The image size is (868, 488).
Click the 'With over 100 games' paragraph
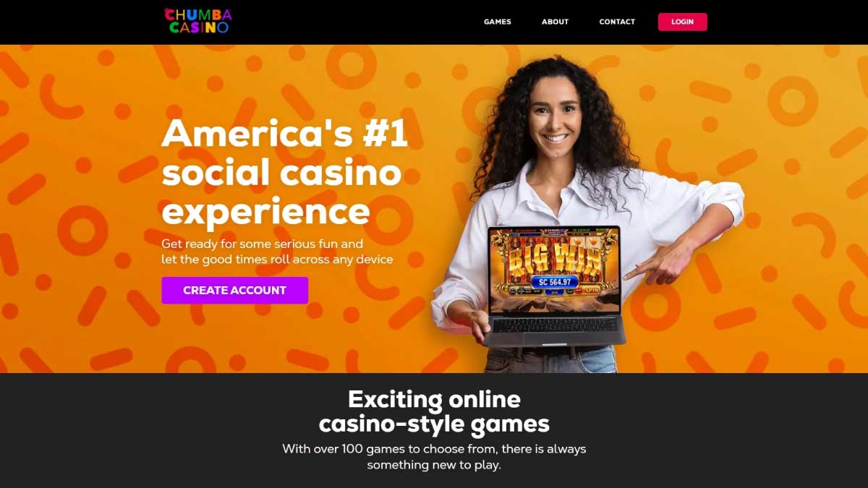(434, 457)
